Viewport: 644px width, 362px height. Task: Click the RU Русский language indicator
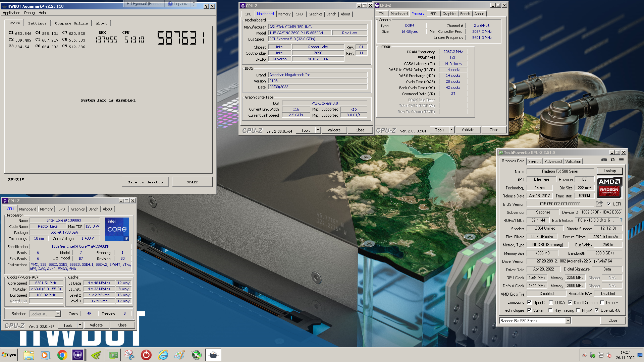[145, 4]
